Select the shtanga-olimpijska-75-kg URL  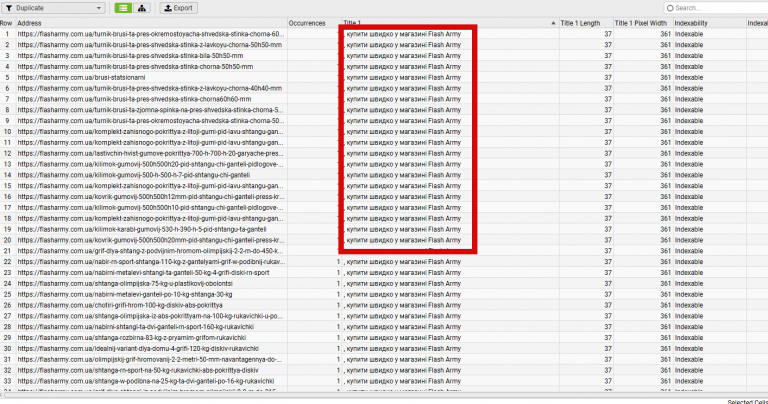click(125, 284)
